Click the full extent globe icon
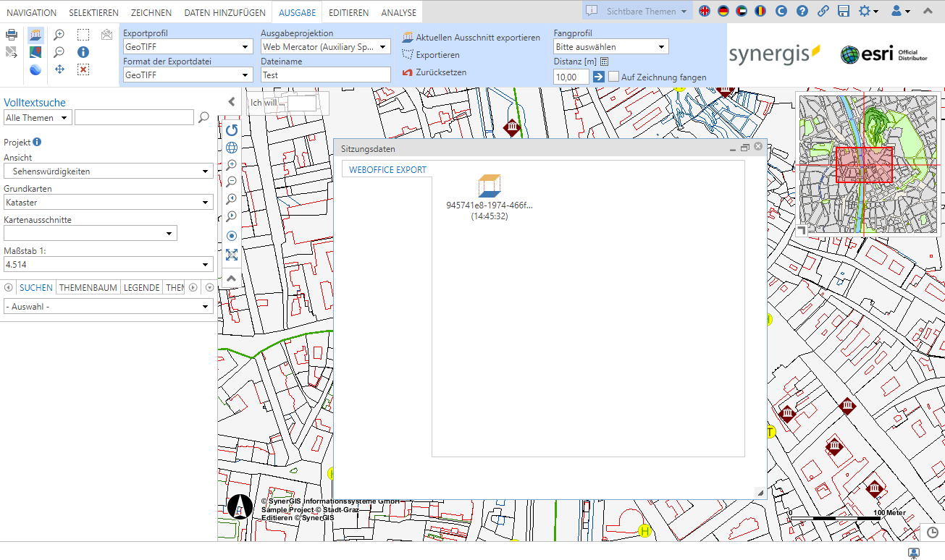The height and width of the screenshot is (560, 945). [232, 147]
